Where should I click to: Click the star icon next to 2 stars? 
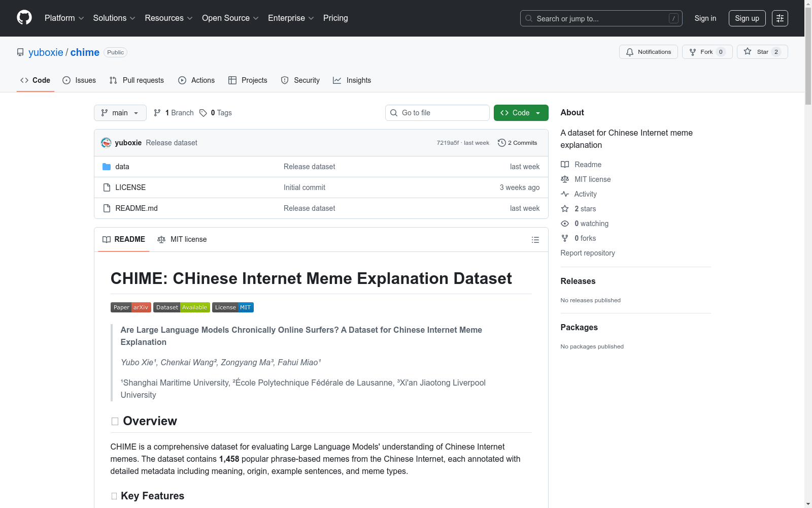tap(565, 209)
